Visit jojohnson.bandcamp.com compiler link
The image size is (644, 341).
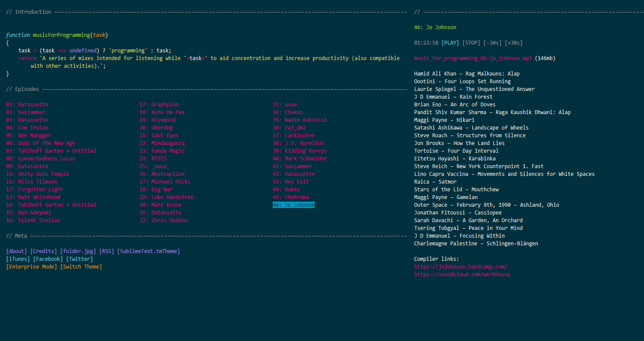pyautogui.click(x=460, y=266)
